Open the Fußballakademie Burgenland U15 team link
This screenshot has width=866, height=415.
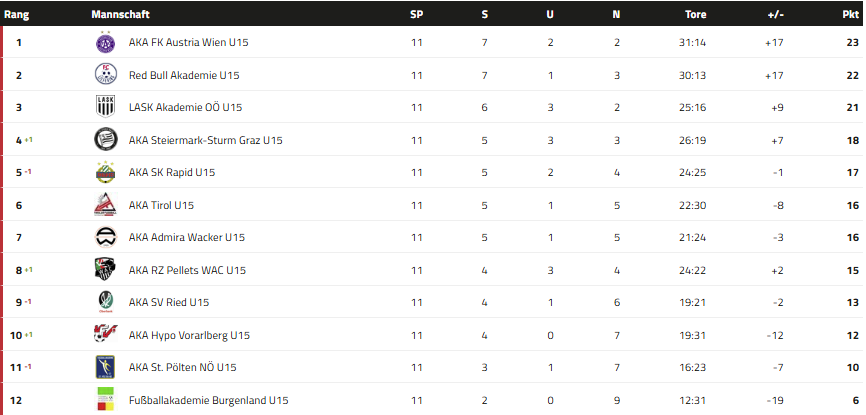click(x=208, y=400)
